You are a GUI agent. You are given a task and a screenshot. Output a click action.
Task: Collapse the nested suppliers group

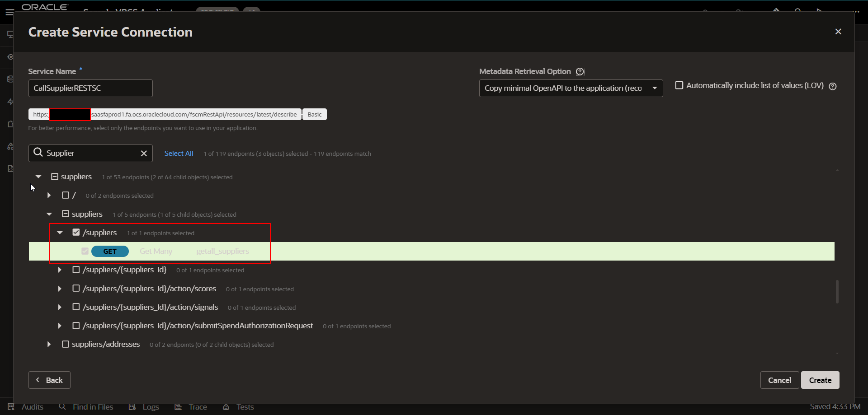pyautogui.click(x=49, y=214)
